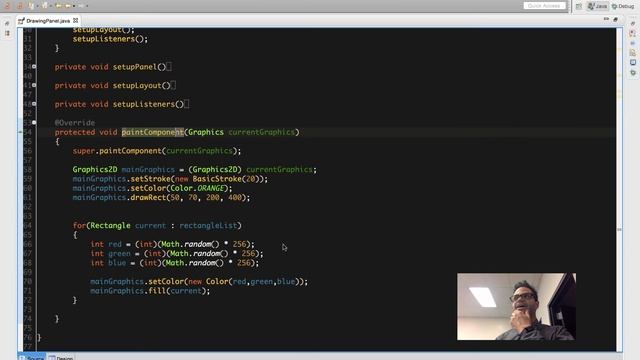The width and height of the screenshot is (640, 360).
Task: Switch to the Java perspective
Action: point(597,6)
